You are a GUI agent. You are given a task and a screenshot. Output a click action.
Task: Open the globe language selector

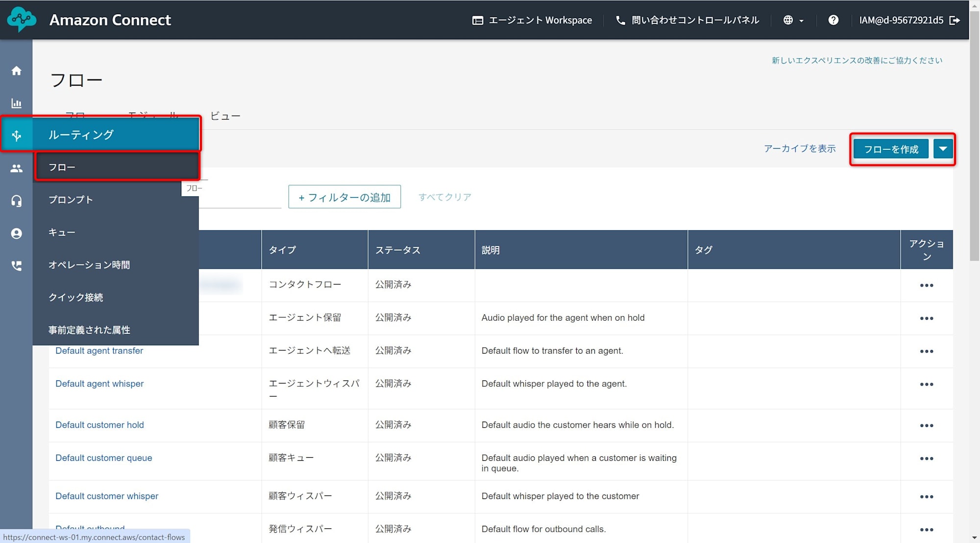click(793, 20)
